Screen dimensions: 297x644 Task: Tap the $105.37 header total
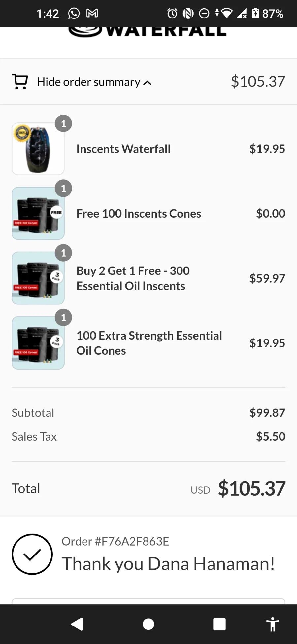click(x=258, y=82)
